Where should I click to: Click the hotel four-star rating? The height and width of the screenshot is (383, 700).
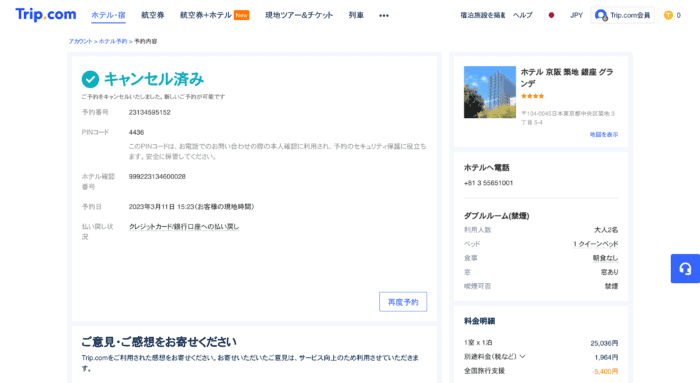[532, 96]
